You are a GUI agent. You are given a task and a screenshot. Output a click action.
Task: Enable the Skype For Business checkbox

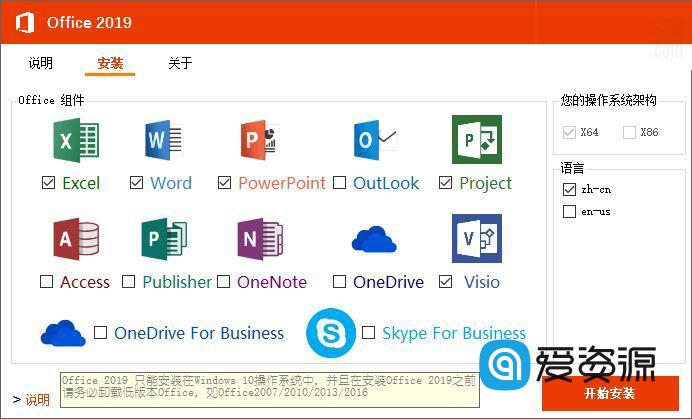[x=368, y=332]
